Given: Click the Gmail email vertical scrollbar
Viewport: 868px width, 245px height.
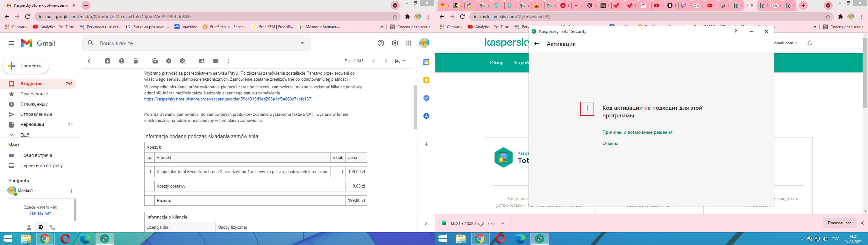Looking at the screenshot, I should pyautogui.click(x=416, y=107).
